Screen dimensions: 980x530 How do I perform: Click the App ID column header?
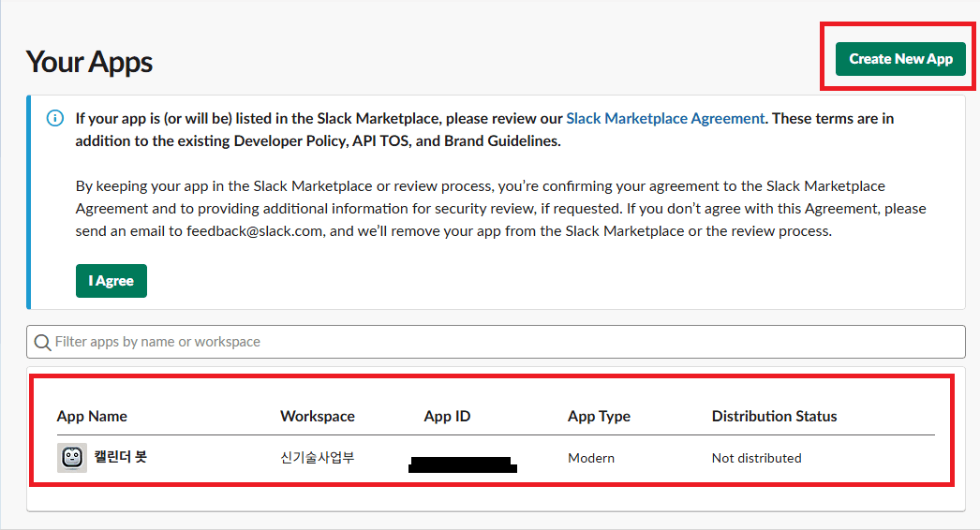pos(447,417)
